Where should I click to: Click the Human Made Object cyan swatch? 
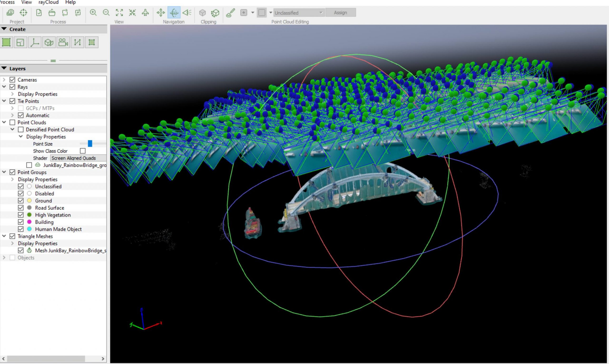[x=29, y=229]
